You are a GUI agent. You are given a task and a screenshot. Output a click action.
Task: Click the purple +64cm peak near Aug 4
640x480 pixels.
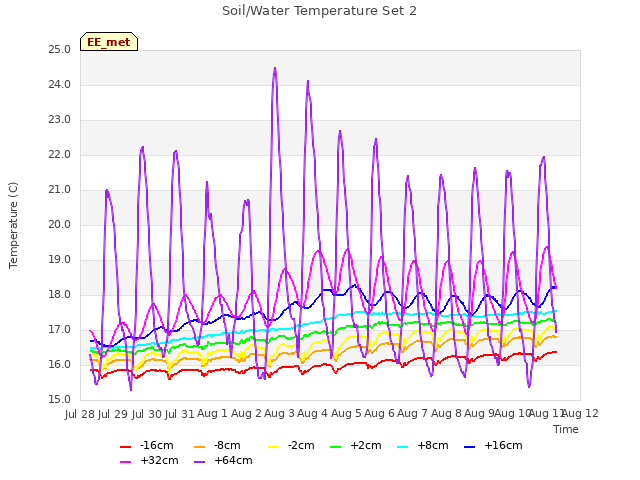click(x=308, y=82)
